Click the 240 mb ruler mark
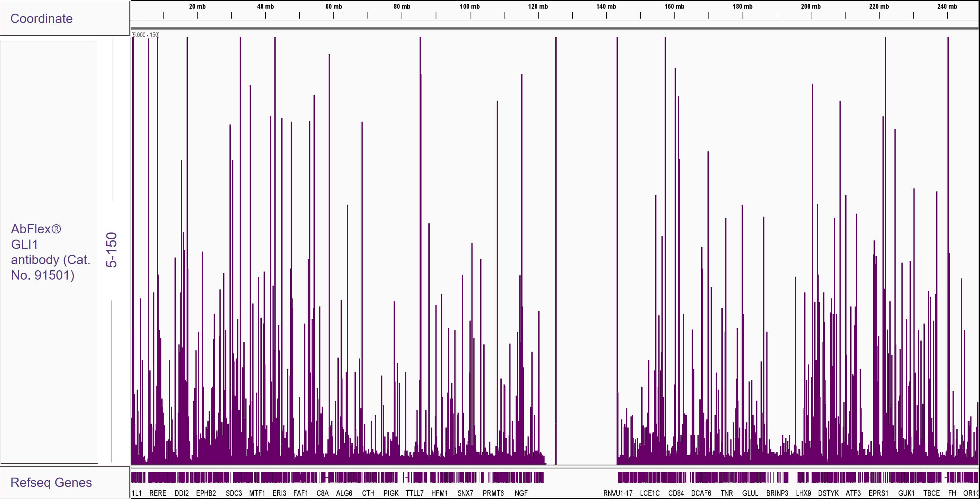This screenshot has height=499, width=980. (x=947, y=7)
